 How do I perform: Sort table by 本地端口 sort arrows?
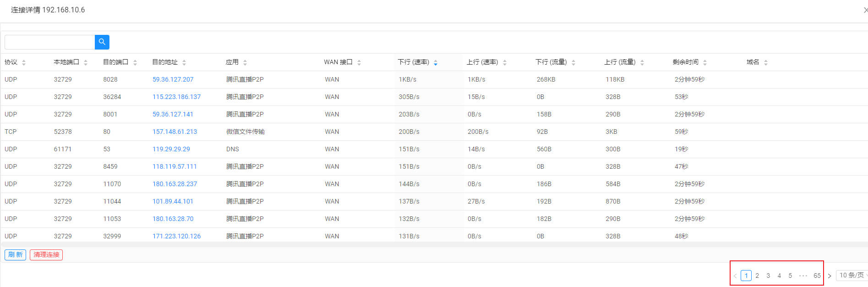[x=86, y=62]
